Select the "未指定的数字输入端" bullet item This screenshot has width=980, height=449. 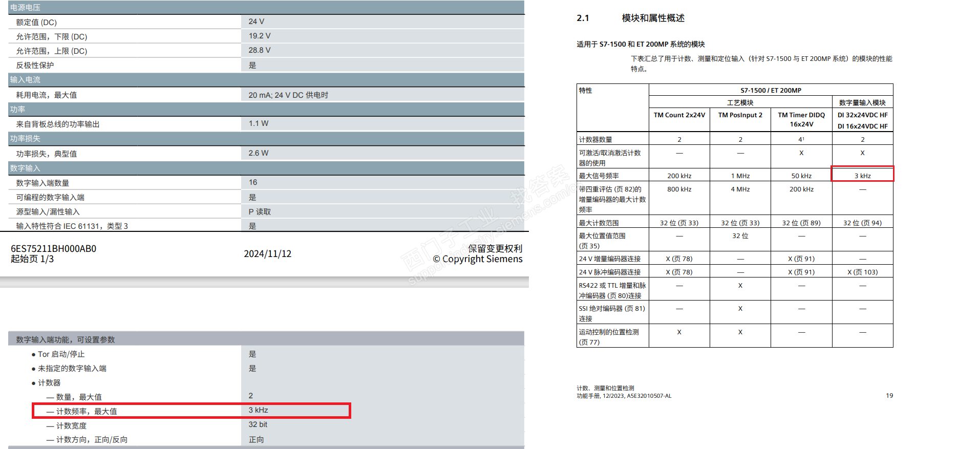tap(72, 369)
